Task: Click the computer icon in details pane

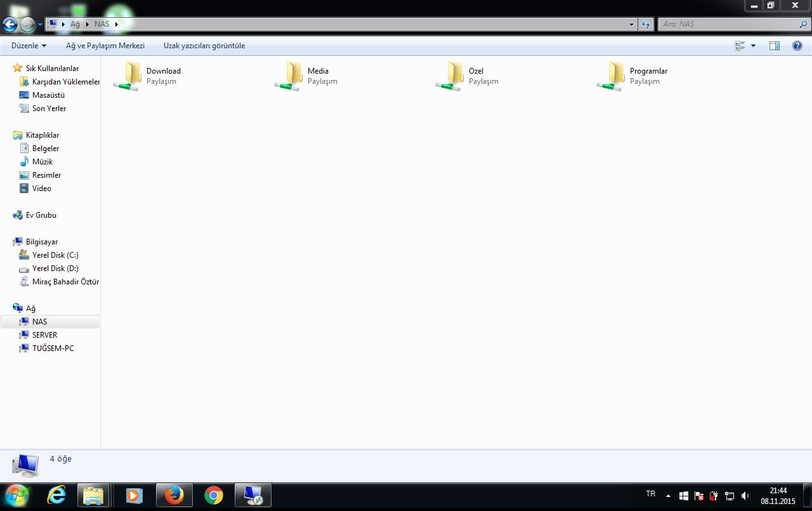Action: (25, 466)
